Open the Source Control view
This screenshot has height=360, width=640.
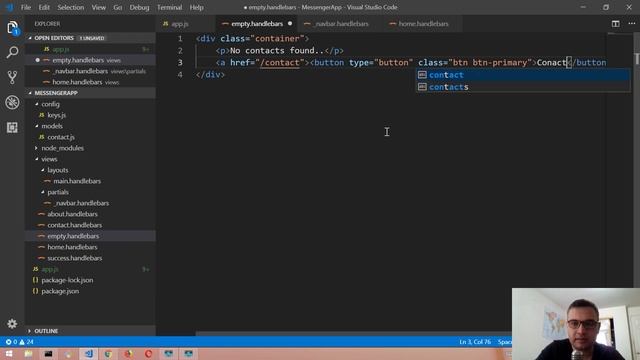[x=12, y=77]
